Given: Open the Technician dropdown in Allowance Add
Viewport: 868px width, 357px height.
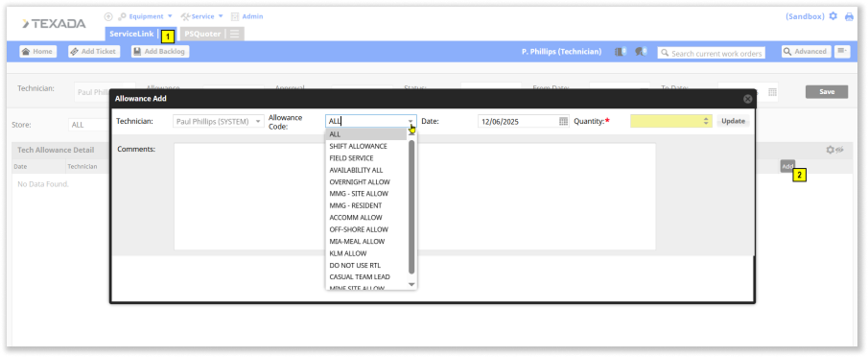Looking at the screenshot, I should pos(219,121).
